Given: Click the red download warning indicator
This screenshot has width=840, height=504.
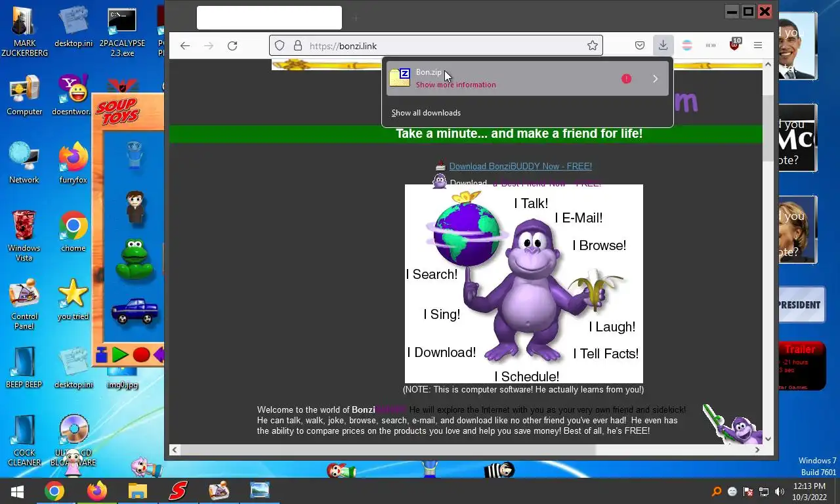Looking at the screenshot, I should click(627, 79).
